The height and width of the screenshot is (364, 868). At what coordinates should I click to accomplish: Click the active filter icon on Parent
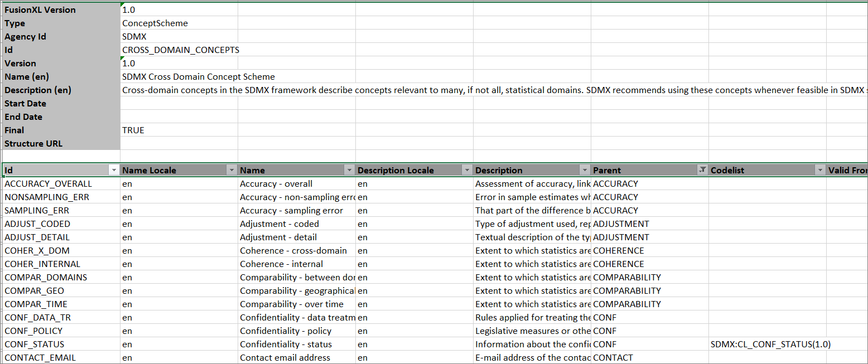(x=702, y=171)
